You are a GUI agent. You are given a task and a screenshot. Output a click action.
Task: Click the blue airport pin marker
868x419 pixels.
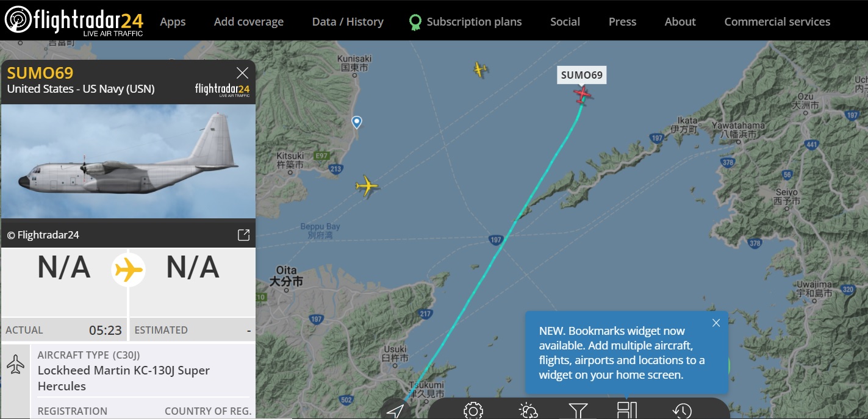357,123
